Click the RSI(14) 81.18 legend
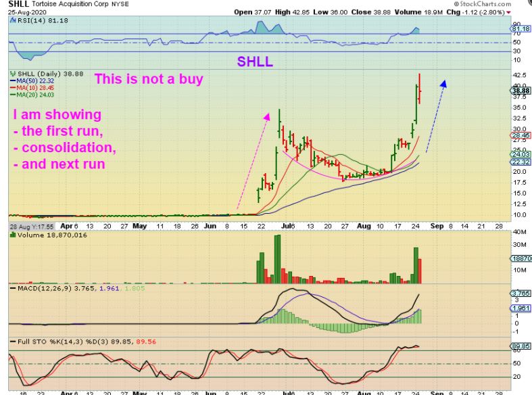The image size is (532, 395). [43, 21]
